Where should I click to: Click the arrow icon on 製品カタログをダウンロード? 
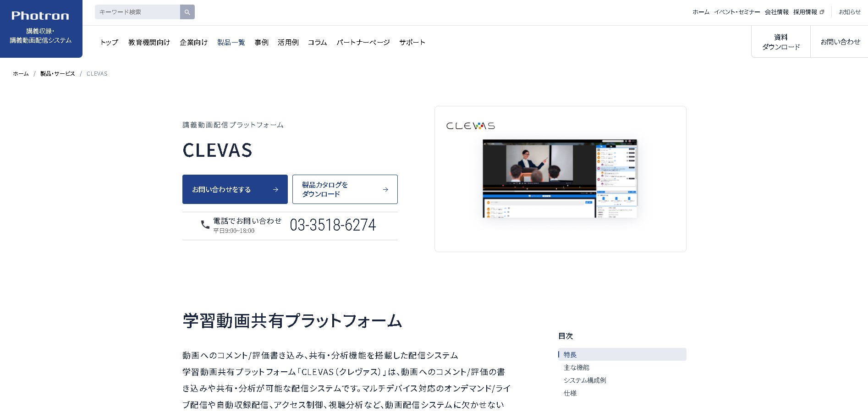pyautogui.click(x=385, y=189)
